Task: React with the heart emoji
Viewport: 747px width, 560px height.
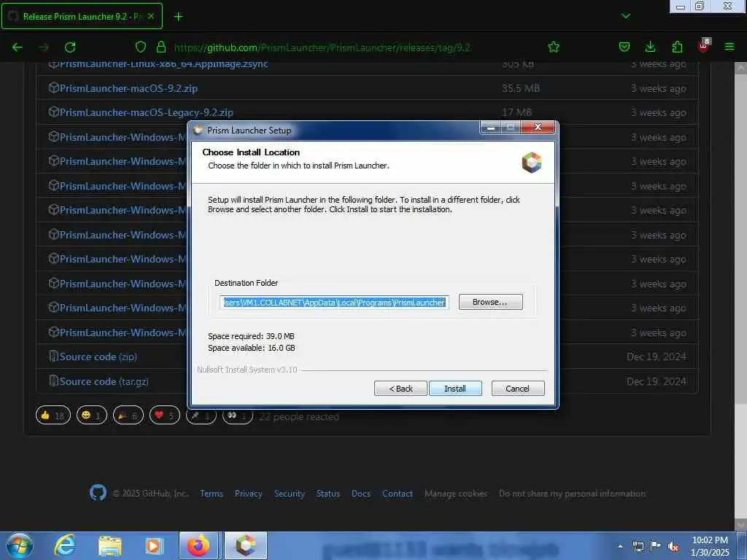Action: click(165, 416)
